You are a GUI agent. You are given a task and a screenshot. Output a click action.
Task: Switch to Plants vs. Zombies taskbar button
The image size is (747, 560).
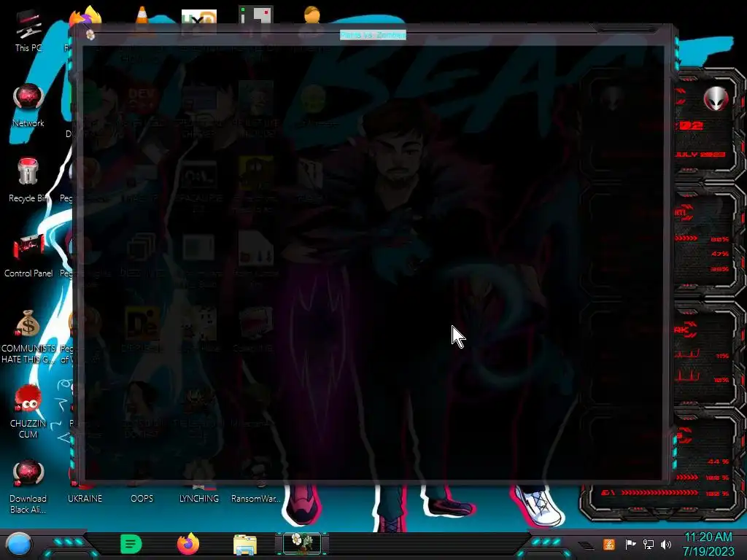pyautogui.click(x=302, y=544)
